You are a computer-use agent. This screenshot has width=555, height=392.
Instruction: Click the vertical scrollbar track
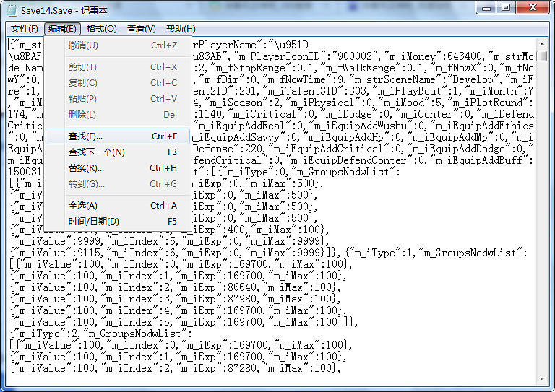point(542,217)
